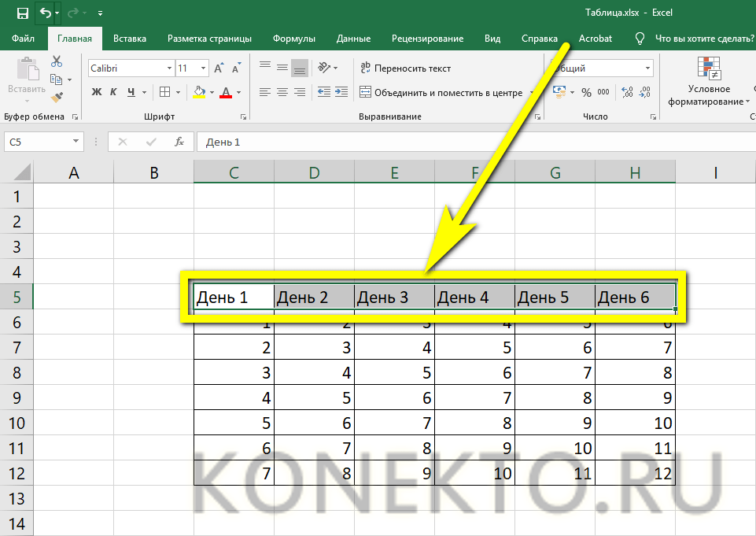Open the Name Box dropdown arrow
756x536 pixels.
[76, 142]
